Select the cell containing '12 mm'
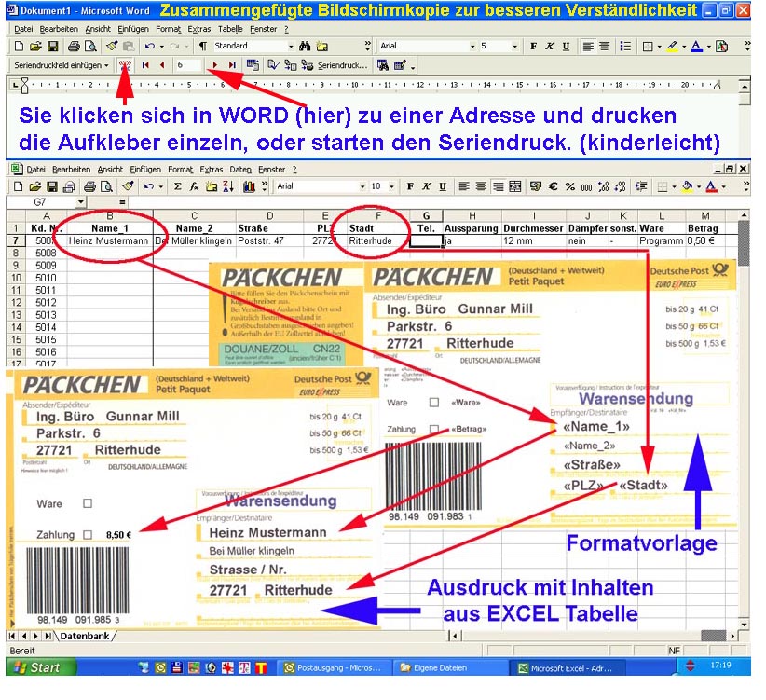The image size is (766, 700). point(534,240)
